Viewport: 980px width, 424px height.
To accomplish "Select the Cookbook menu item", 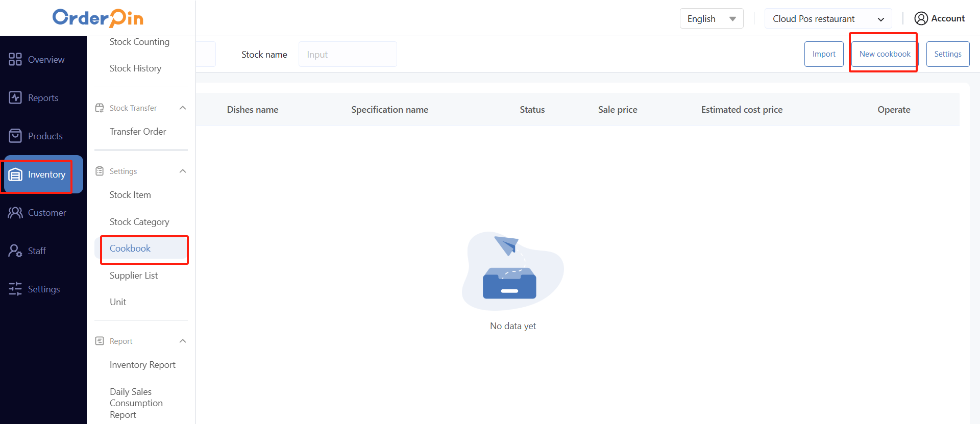I will click(x=130, y=248).
